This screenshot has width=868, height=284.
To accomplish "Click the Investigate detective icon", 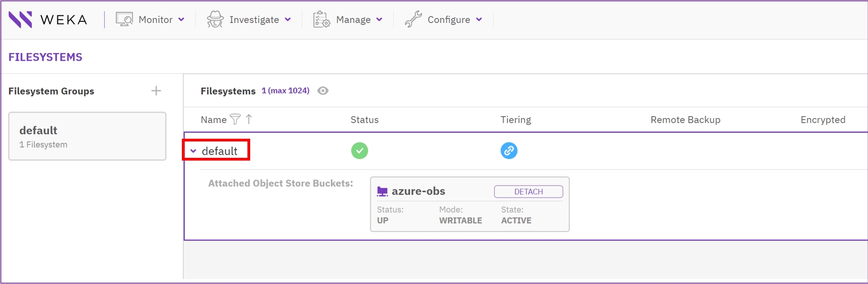I will click(215, 20).
